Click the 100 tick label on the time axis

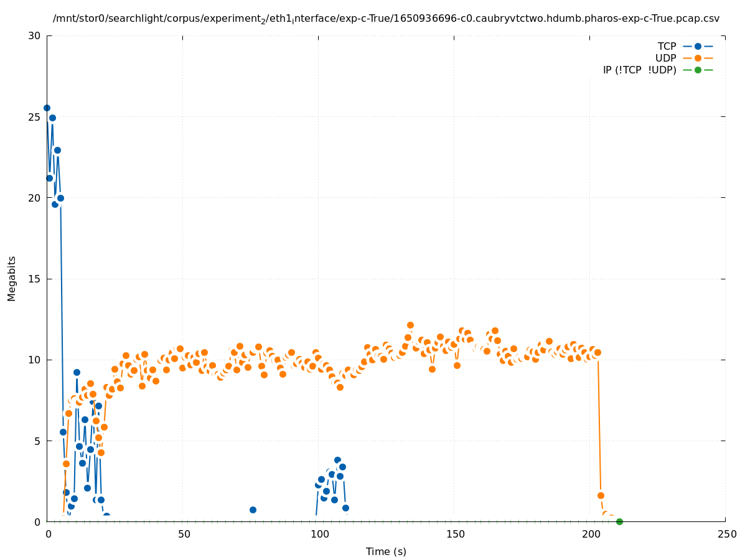[x=319, y=534]
